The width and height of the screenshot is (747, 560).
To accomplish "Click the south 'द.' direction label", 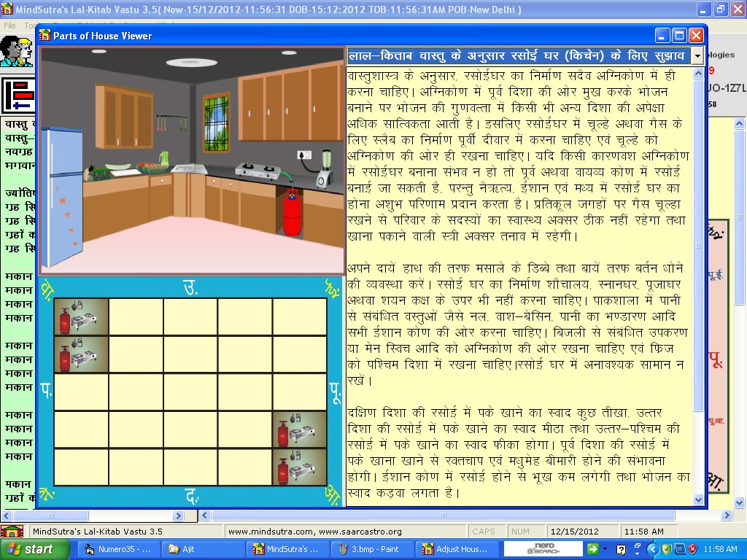I will click(192, 496).
